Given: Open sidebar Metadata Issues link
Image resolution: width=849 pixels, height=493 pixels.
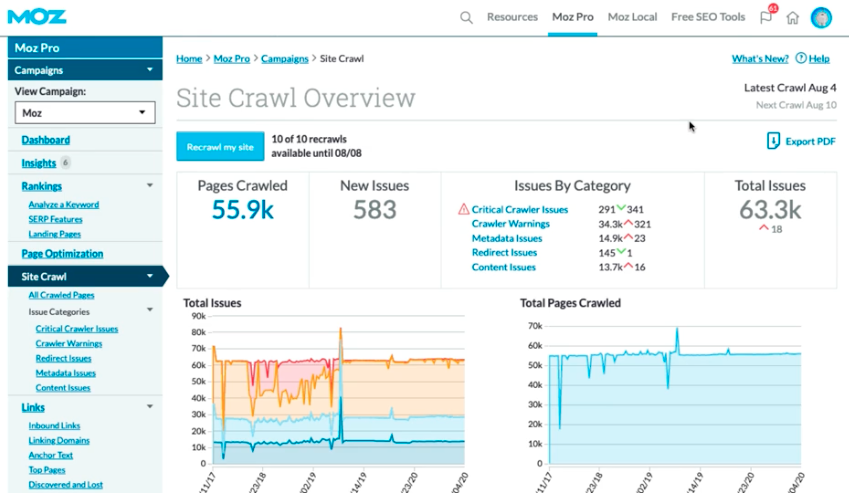Looking at the screenshot, I should coord(66,373).
